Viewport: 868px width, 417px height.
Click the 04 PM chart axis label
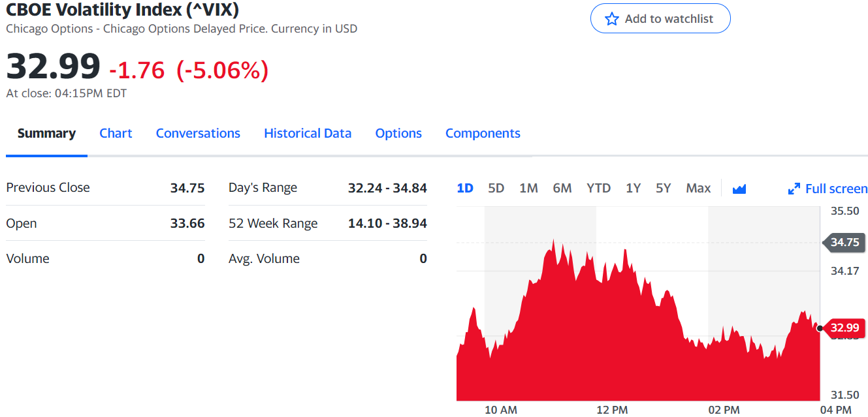(835, 410)
